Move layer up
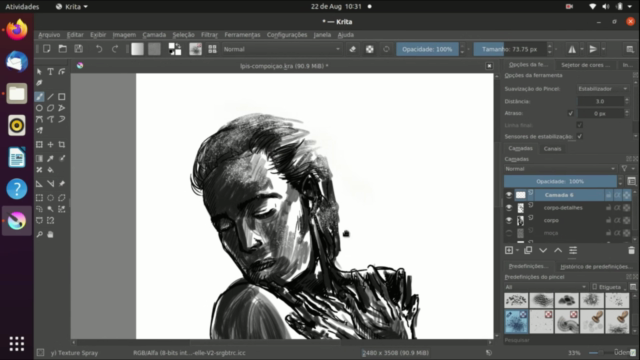This screenshot has width=640, height=360. click(x=558, y=250)
